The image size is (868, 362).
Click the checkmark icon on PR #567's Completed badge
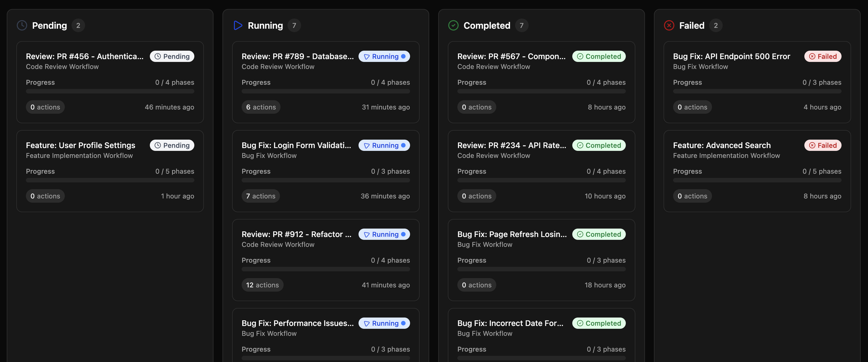pos(580,56)
